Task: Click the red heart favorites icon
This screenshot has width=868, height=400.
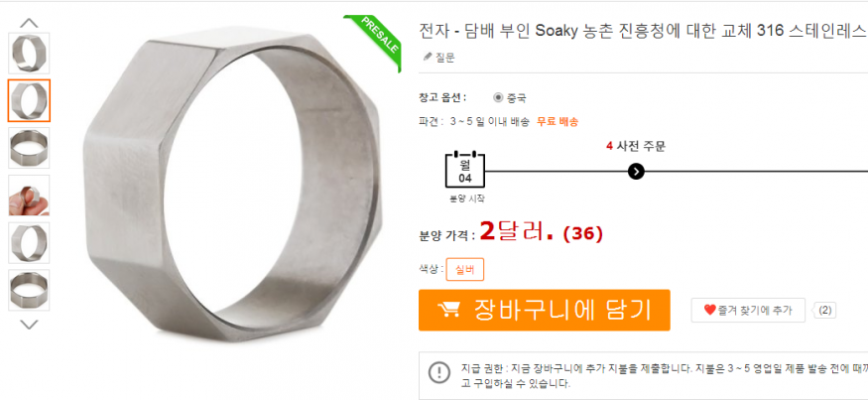Action: point(709,310)
